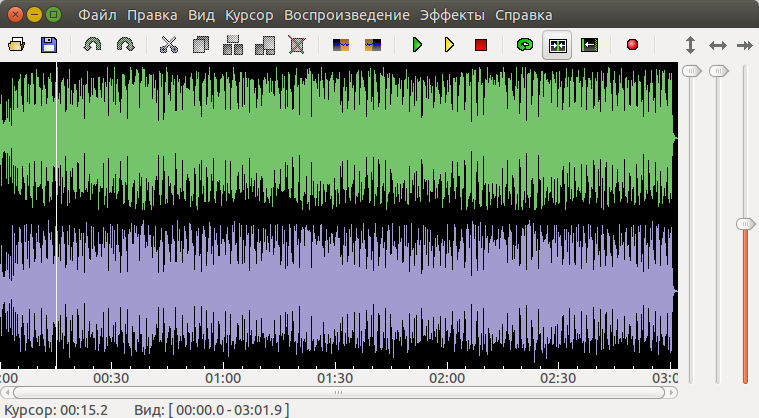
Task: Cut selection with the scissors icon
Action: click(169, 45)
